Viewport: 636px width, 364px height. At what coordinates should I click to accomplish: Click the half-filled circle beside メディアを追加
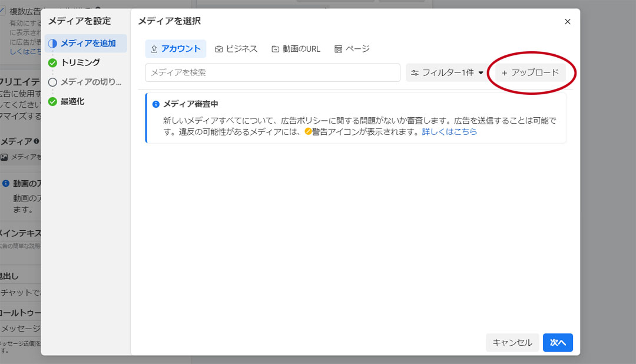pos(52,43)
